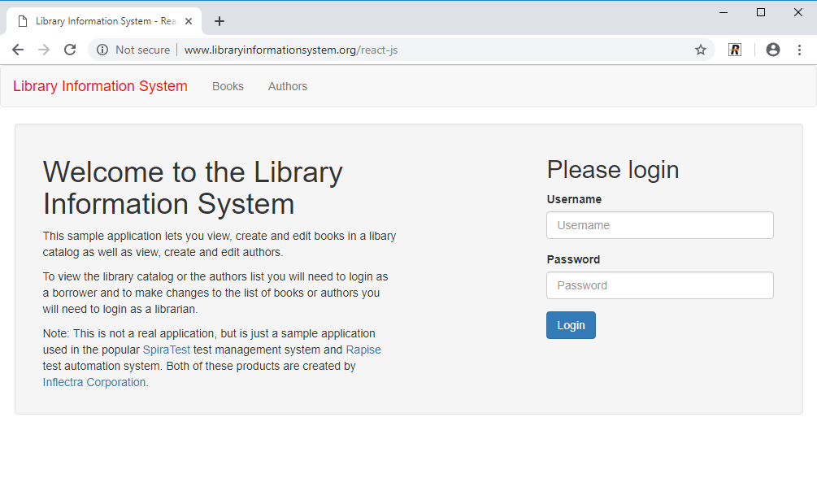This screenshot has width=817, height=504.
Task: Click the red Library Information System brand
Action: coord(100,86)
